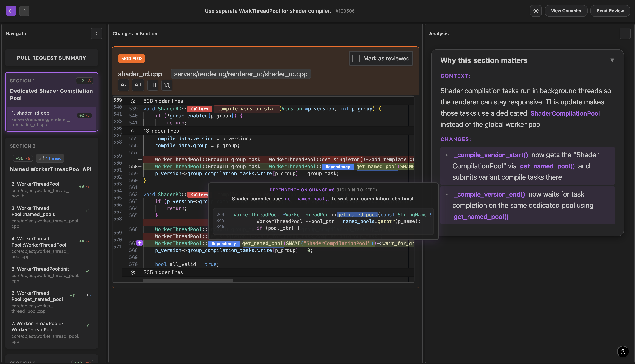Check the Mark as reviewed checkbox
The width and height of the screenshot is (635, 364).
tap(356, 58)
